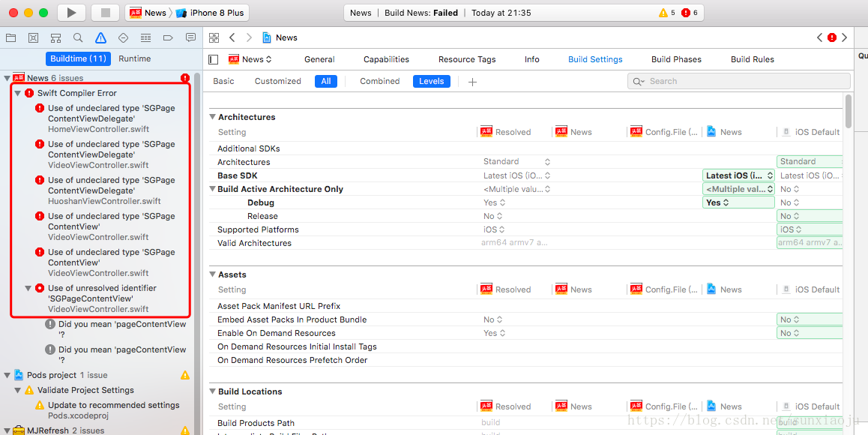Viewport: 868px width, 435px height.
Task: Collapse the Build Locations section
Action: [213, 391]
